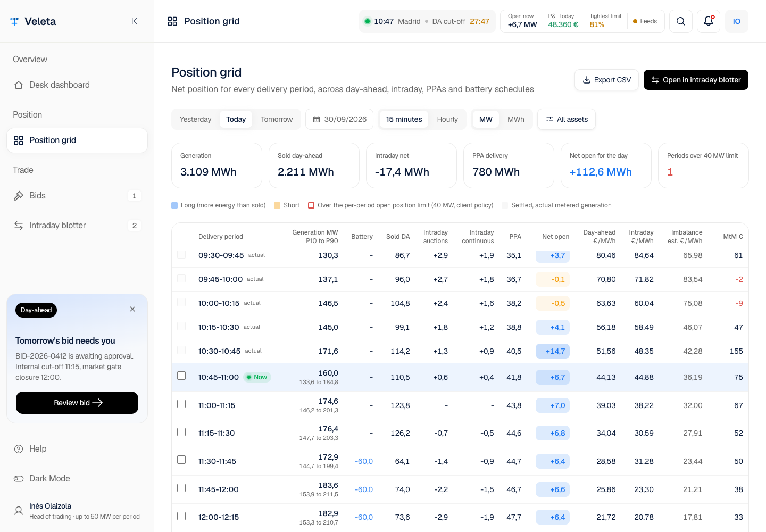Screen dimensions: 766x532
Task: Click the DA cut-off 27:47 timer
Action: 461,21
